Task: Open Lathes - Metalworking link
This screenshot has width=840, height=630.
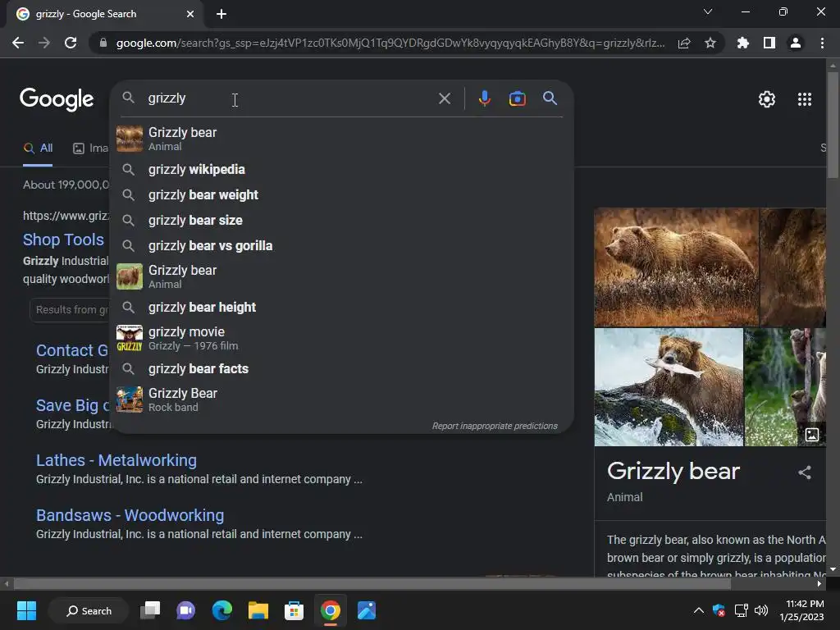Action: pyautogui.click(x=116, y=460)
